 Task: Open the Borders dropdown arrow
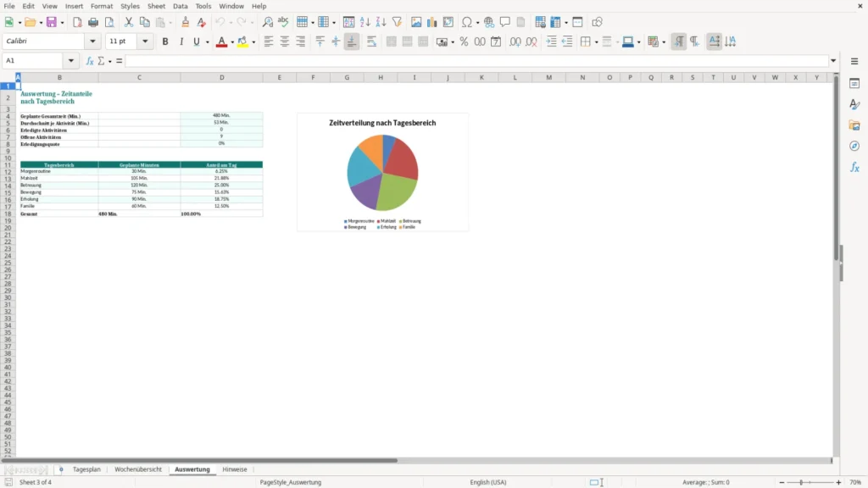tap(596, 42)
